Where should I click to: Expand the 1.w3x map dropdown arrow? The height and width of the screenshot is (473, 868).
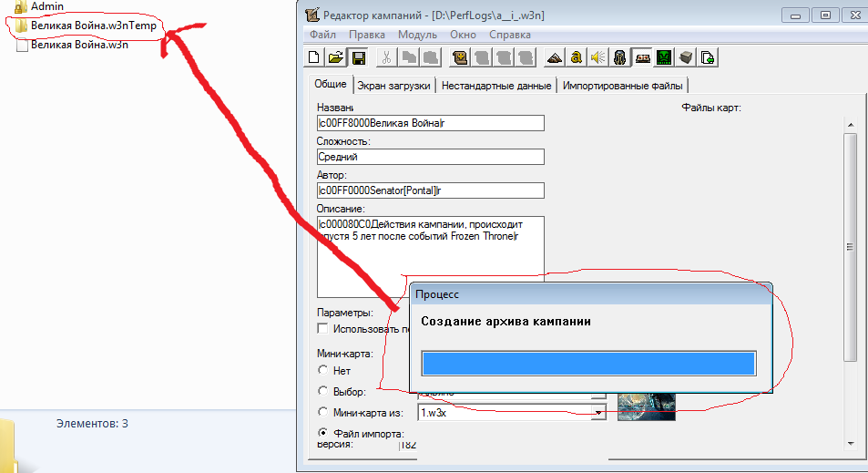click(598, 413)
